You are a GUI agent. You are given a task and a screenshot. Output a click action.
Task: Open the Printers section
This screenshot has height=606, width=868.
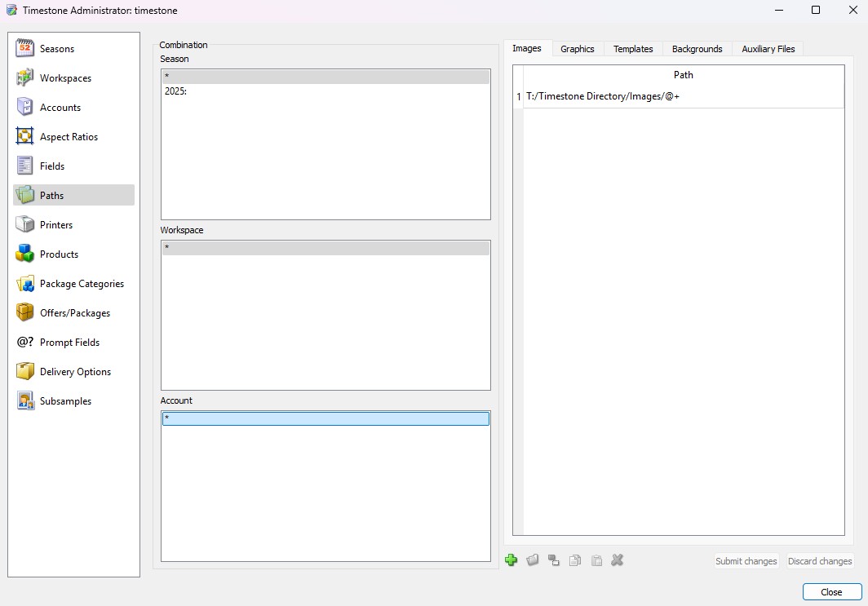point(73,224)
